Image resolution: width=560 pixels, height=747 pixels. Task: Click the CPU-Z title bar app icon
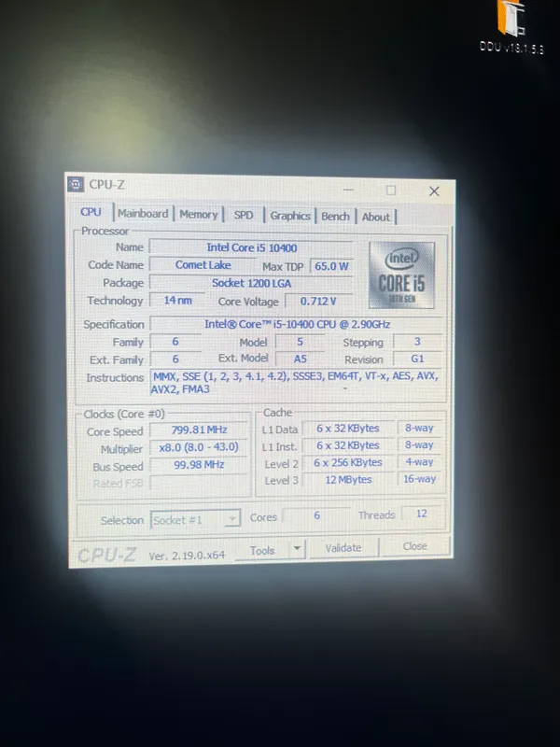[x=76, y=184]
